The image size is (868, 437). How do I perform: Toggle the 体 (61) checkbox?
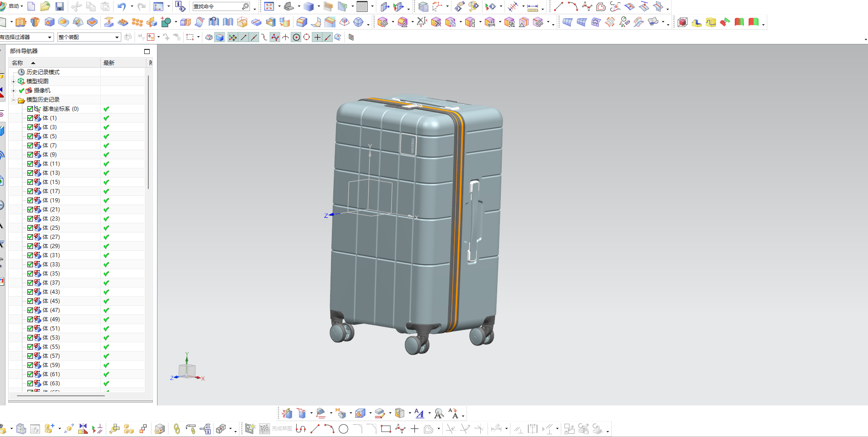coord(30,374)
